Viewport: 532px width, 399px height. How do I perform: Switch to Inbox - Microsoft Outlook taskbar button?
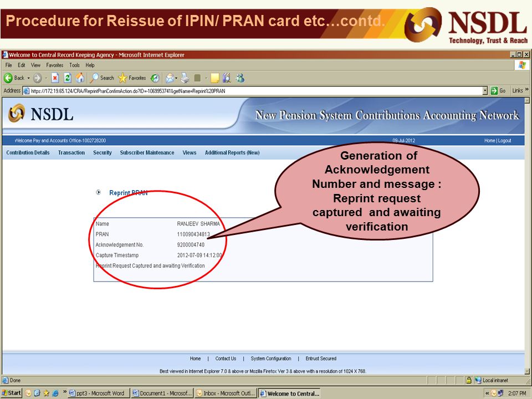226,393
